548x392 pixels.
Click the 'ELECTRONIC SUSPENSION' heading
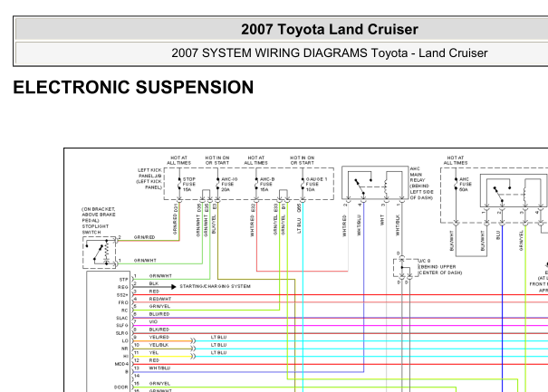click(x=133, y=87)
